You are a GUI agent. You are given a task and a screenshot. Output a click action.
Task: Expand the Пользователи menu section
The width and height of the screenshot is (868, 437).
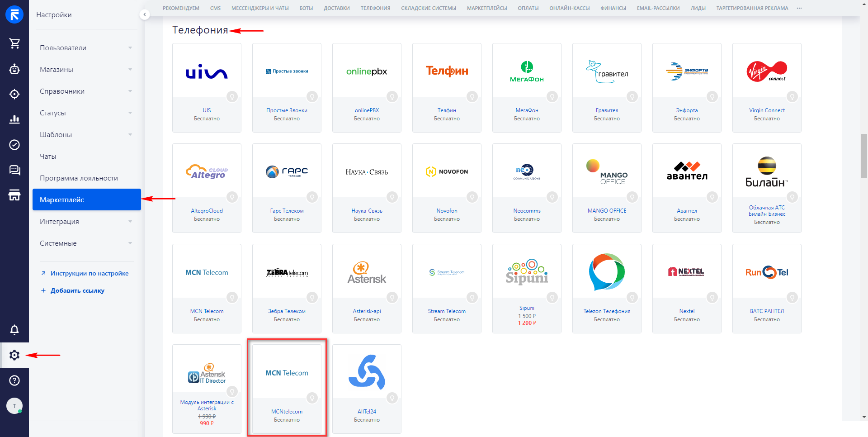click(86, 47)
